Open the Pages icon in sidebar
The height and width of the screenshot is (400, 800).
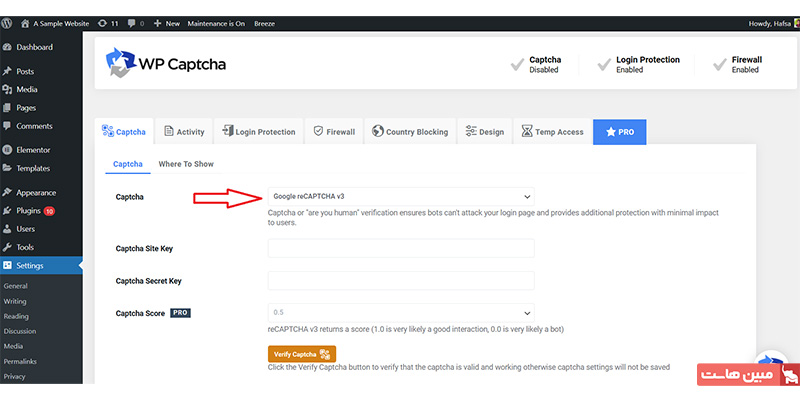pos(7,108)
